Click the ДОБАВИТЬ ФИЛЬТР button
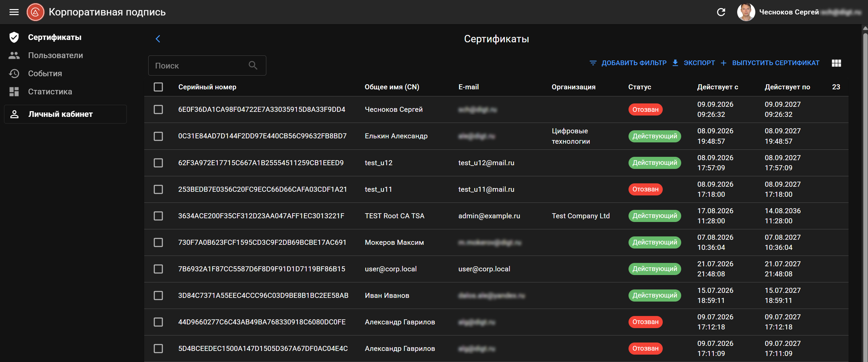The width and height of the screenshot is (868, 362). [628, 63]
